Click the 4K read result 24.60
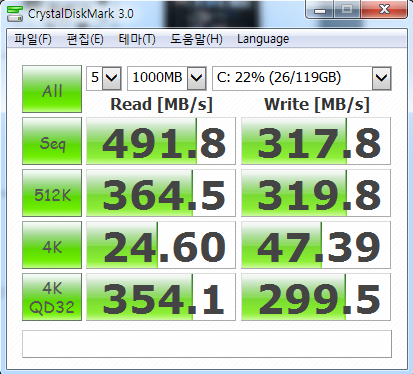 click(161, 245)
